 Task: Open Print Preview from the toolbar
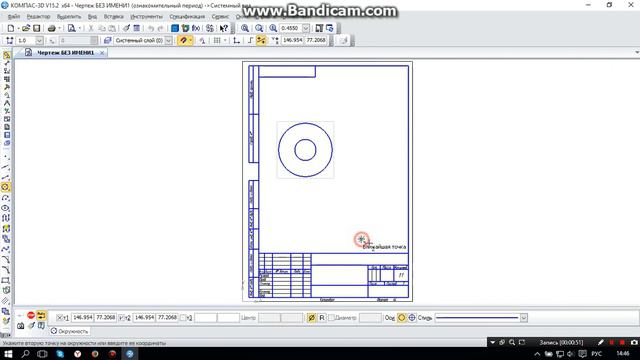click(71, 28)
